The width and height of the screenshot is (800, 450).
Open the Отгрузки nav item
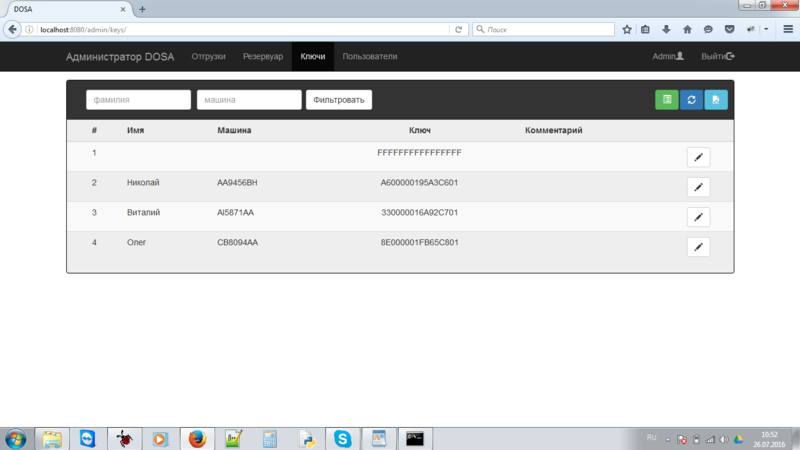click(208, 56)
